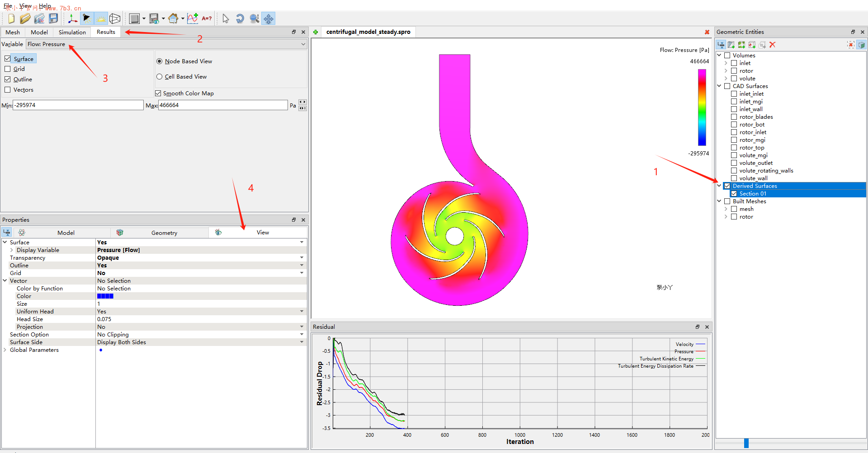Toggle the green-faced cube display icon
This screenshot has height=453, width=868.
click(861, 45)
